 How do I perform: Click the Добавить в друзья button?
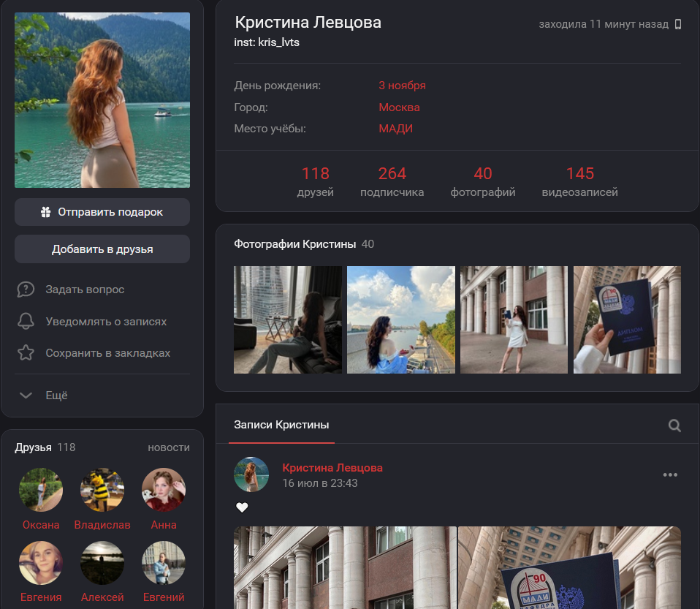(x=102, y=249)
